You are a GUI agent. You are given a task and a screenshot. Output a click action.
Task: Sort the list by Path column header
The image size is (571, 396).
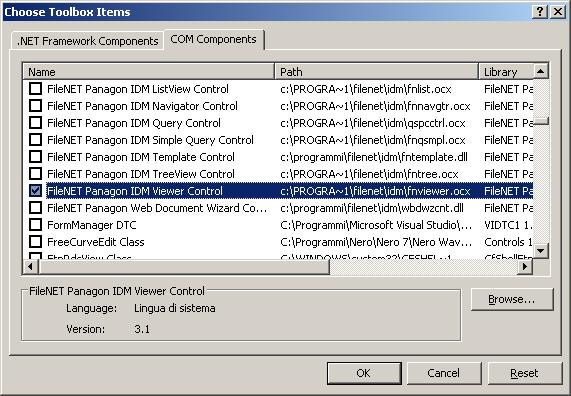click(x=377, y=72)
